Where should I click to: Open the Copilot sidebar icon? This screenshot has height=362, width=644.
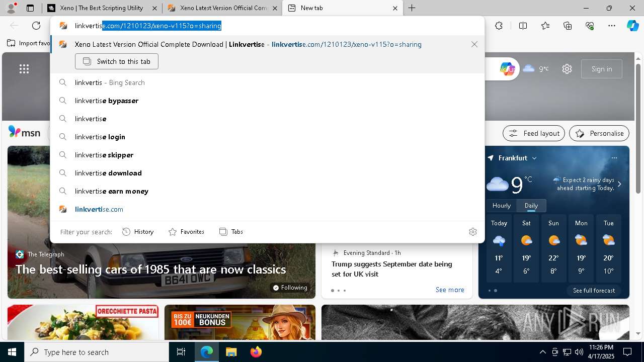632,26
